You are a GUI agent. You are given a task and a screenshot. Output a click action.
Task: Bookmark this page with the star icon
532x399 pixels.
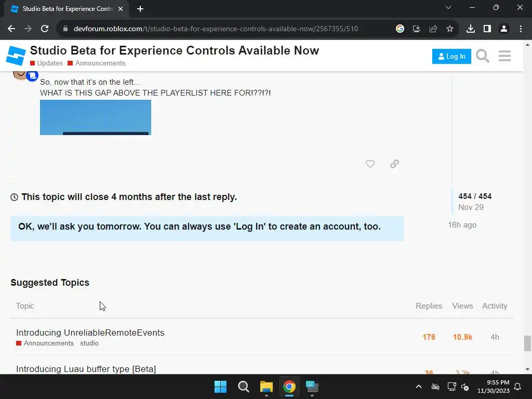[x=449, y=29]
